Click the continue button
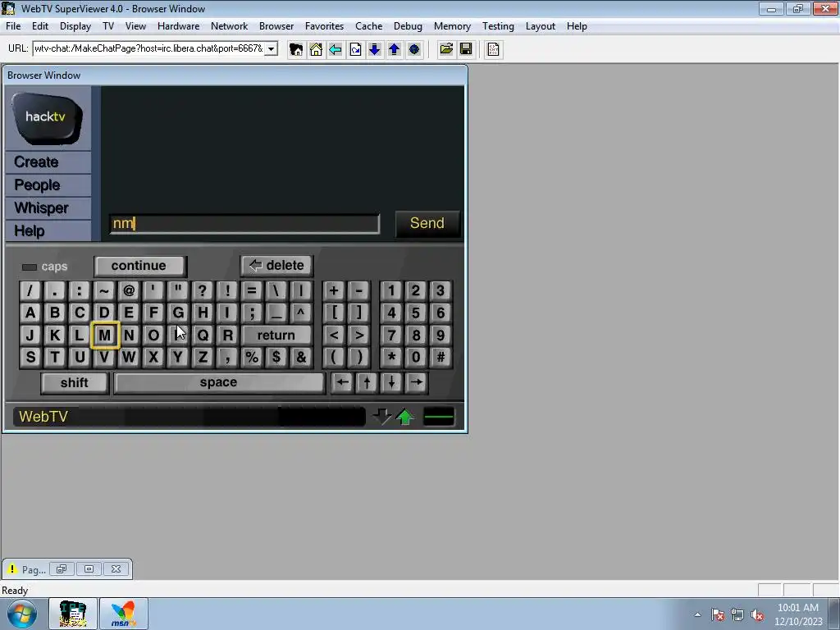Image resolution: width=840 pixels, height=630 pixels. pos(139,266)
